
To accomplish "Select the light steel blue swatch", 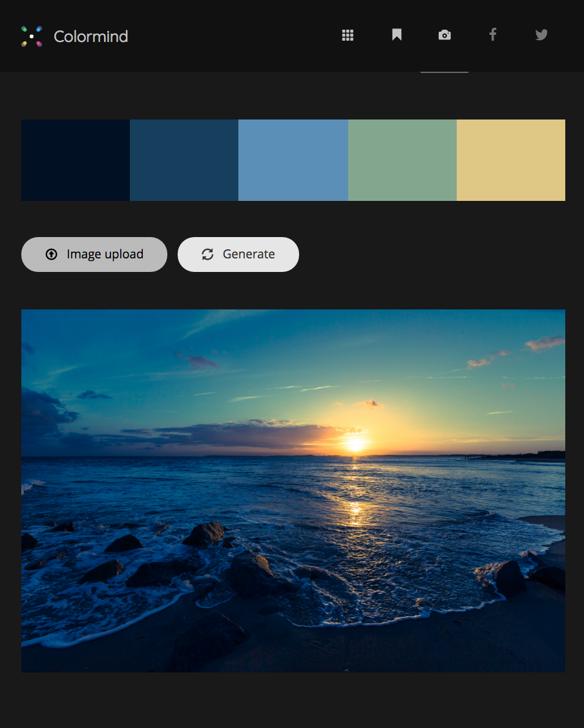I will (x=293, y=160).
